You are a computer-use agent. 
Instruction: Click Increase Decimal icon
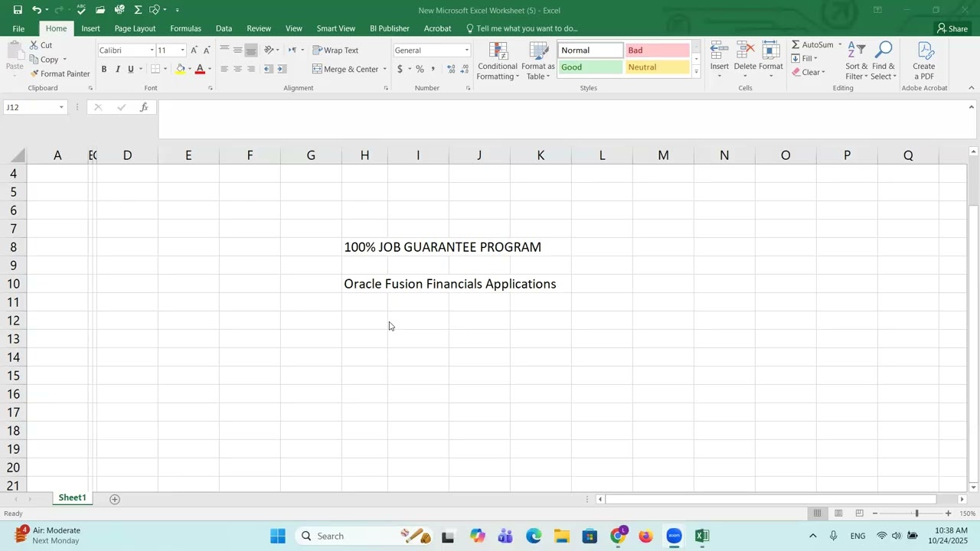click(x=452, y=69)
